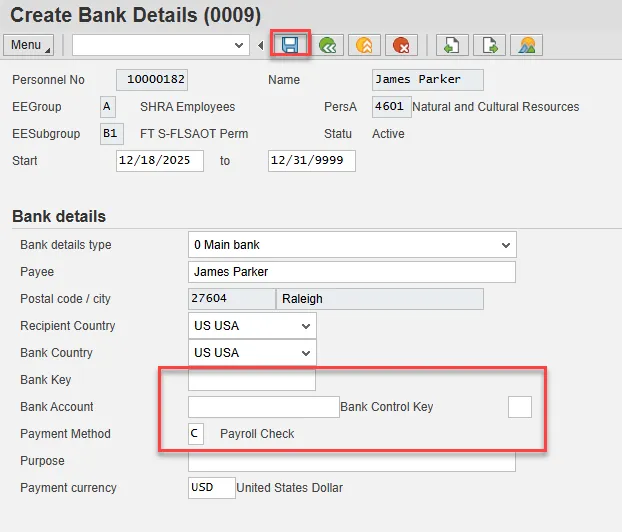This screenshot has width=622, height=532.
Task: Click the Bank Control Key label
Action: click(x=387, y=407)
